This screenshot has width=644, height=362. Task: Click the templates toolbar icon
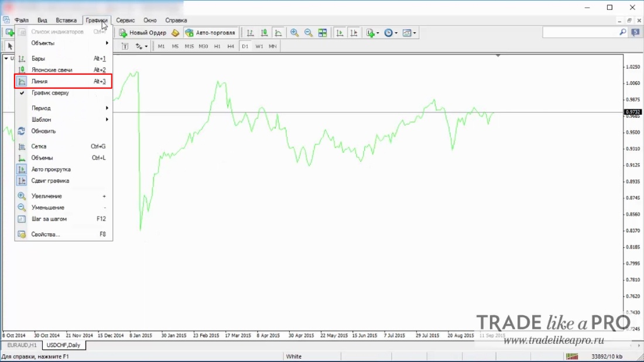pos(407,33)
